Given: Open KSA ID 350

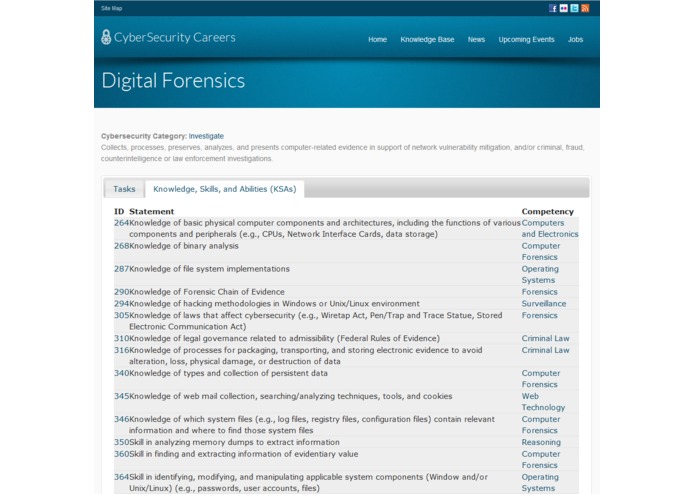Looking at the screenshot, I should click(x=121, y=442).
